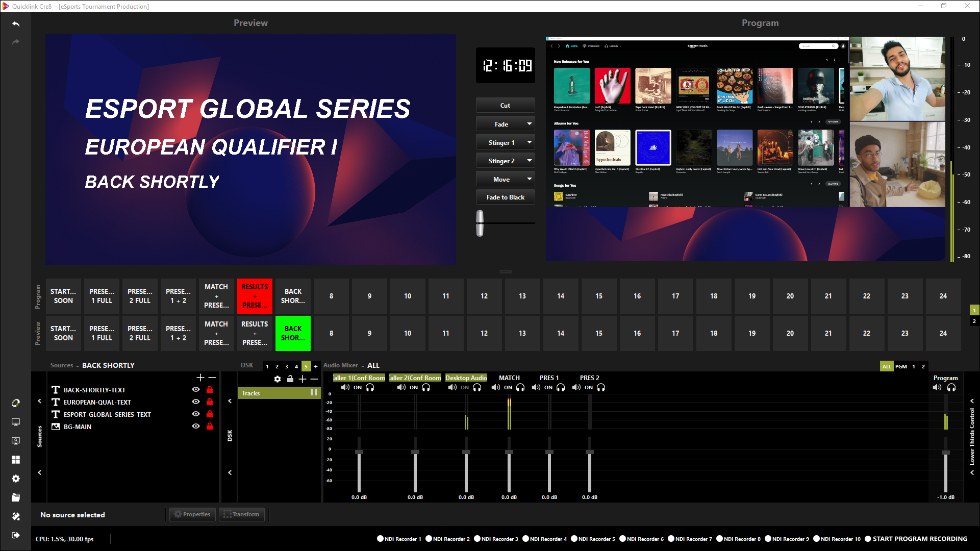Open the Move transition dropdown arrow
980x551 pixels.
point(529,179)
